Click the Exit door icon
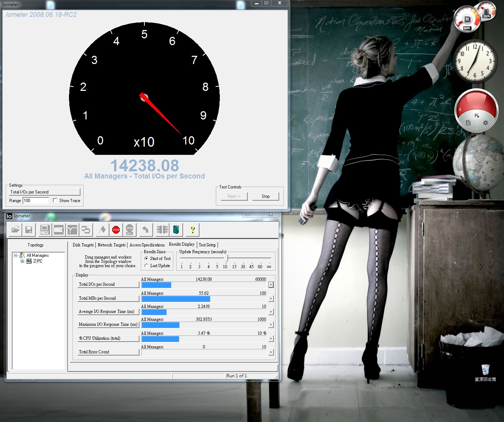Image resolution: width=504 pixels, height=422 pixels. tap(176, 230)
